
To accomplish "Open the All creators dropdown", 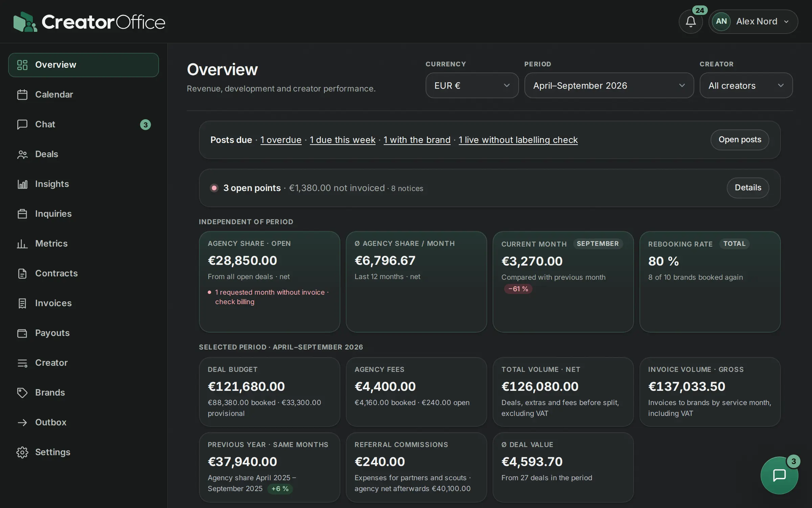I will (x=746, y=85).
